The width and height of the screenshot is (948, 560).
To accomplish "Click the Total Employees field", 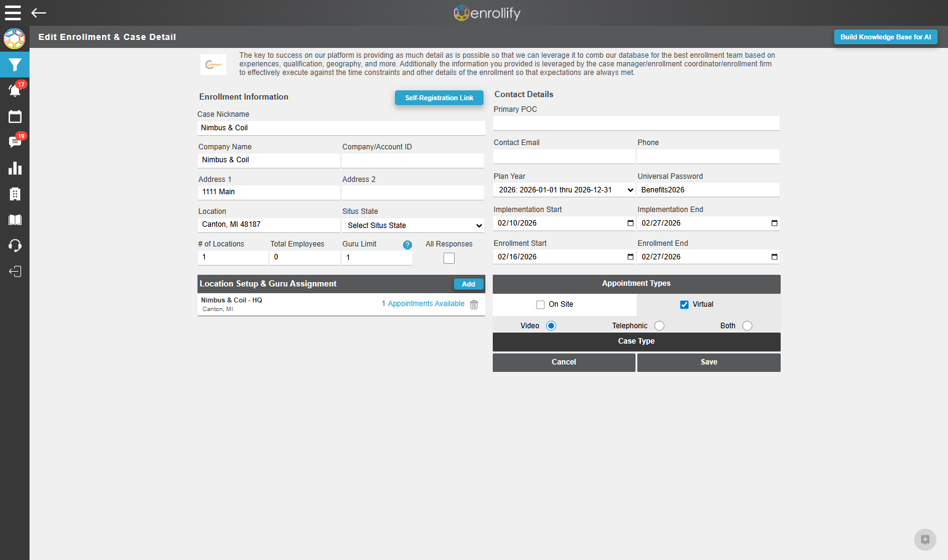I will click(305, 257).
